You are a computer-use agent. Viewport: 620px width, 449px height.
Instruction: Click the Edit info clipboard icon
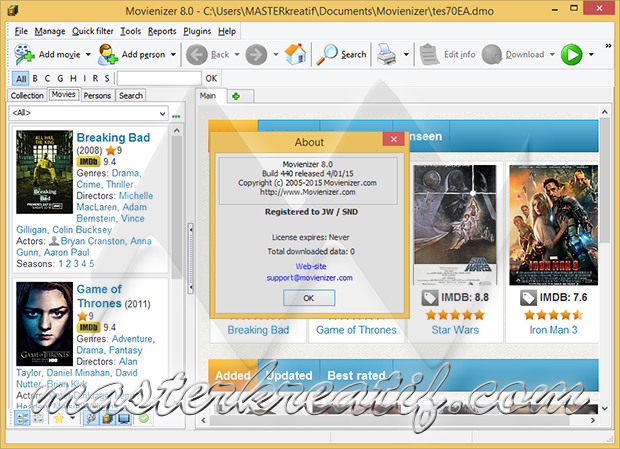tap(429, 54)
